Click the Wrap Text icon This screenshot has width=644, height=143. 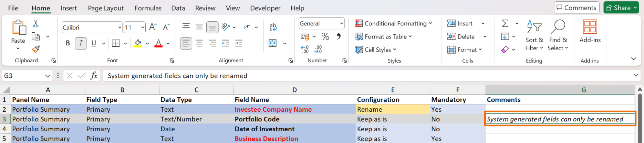point(273,27)
